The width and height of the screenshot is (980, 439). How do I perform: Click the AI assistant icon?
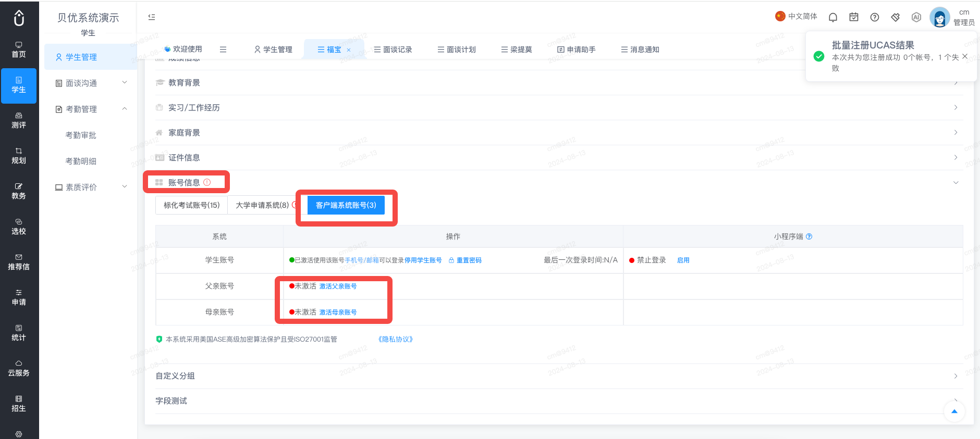(916, 17)
